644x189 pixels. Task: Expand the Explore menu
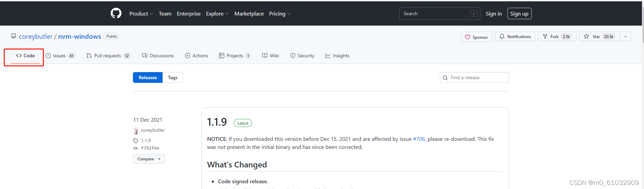pos(217,13)
